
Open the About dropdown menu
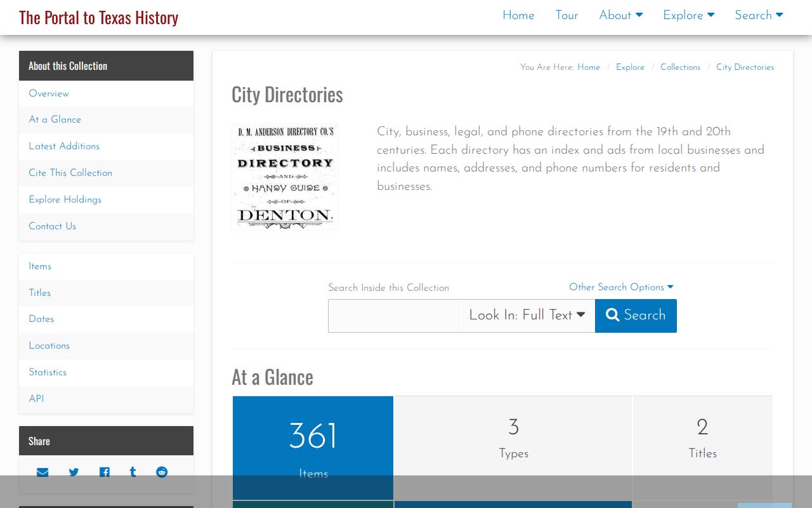pos(621,15)
